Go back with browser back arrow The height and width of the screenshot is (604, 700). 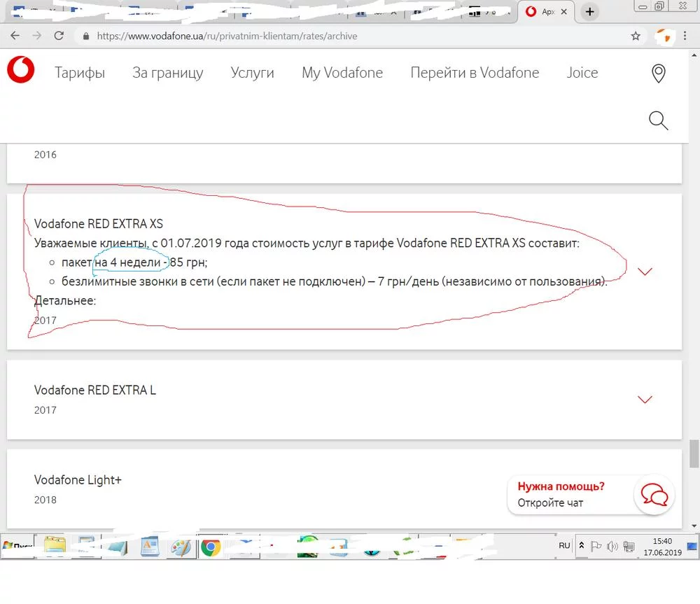point(15,36)
